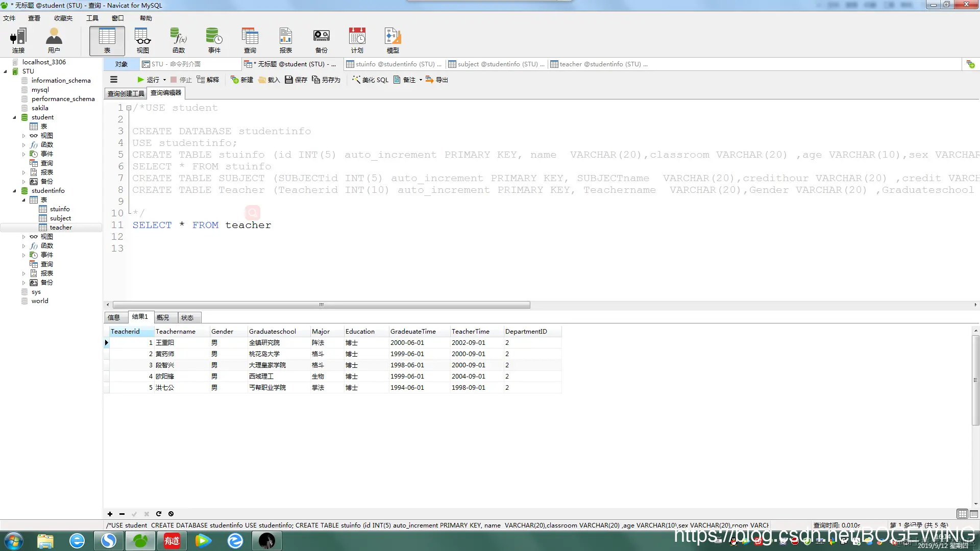Open the Event toolbar icon
This screenshot has width=980, height=551.
(x=214, y=40)
